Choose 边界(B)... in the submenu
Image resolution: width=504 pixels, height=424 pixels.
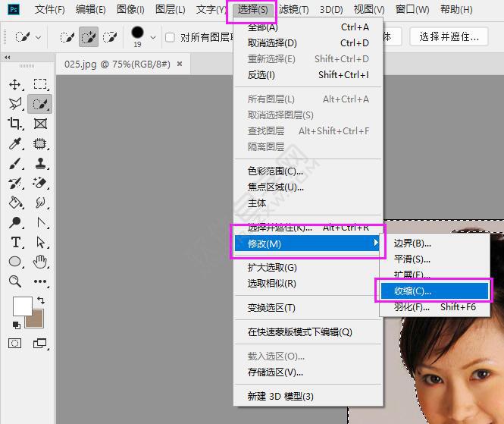[434, 243]
